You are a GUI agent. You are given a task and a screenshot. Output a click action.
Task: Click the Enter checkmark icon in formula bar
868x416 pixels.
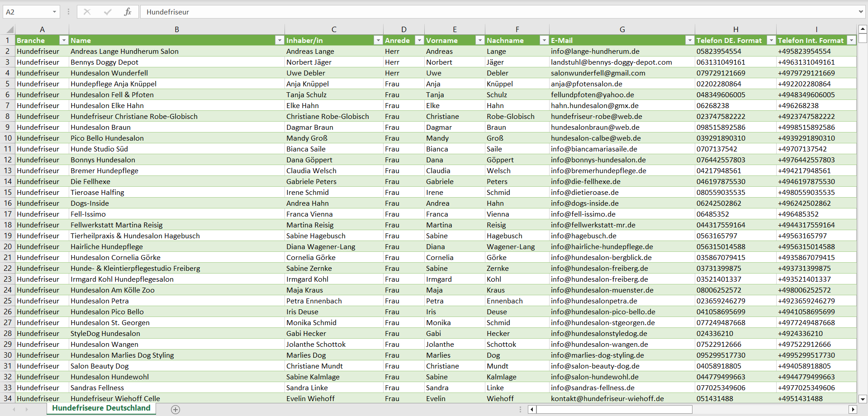point(107,12)
